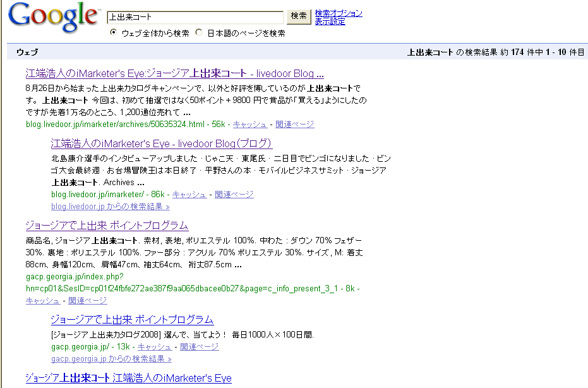This screenshot has width=588, height=388.
Task: Click the Google logo
Action: (x=54, y=17)
